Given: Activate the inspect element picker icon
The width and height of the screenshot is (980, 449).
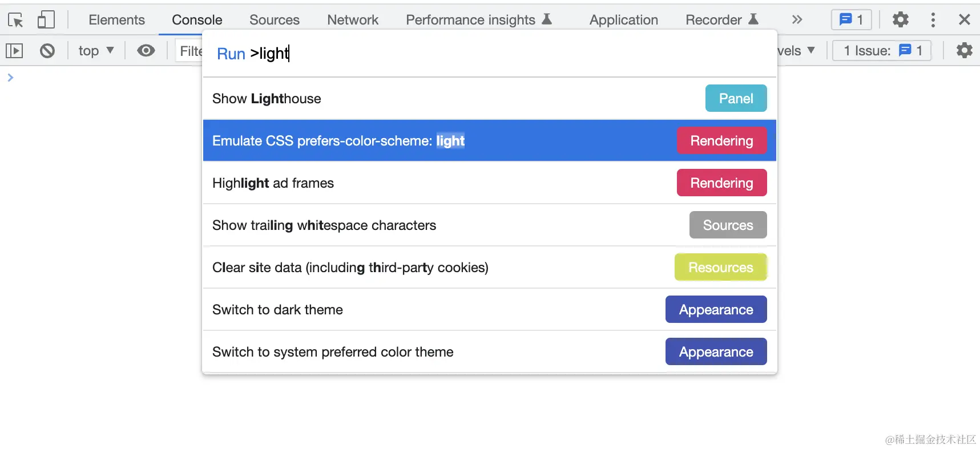Looking at the screenshot, I should (15, 20).
